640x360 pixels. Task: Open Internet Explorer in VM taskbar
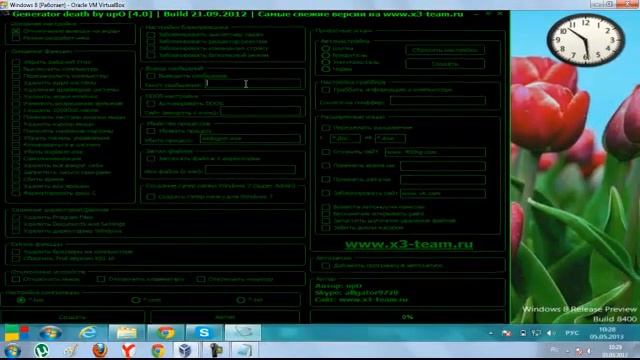(87, 333)
